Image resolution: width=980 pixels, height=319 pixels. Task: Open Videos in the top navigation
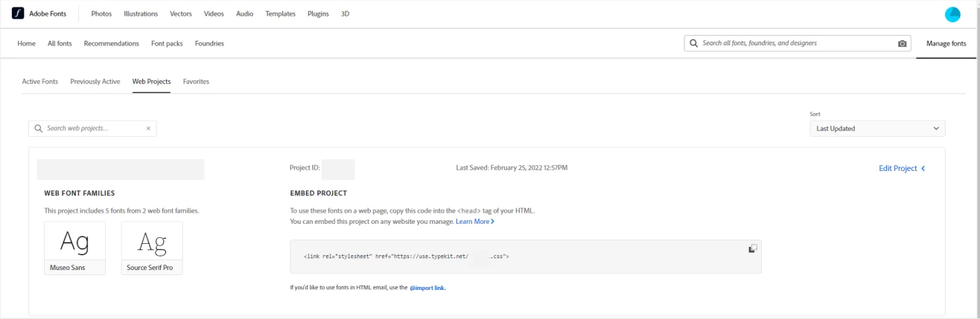(214, 14)
